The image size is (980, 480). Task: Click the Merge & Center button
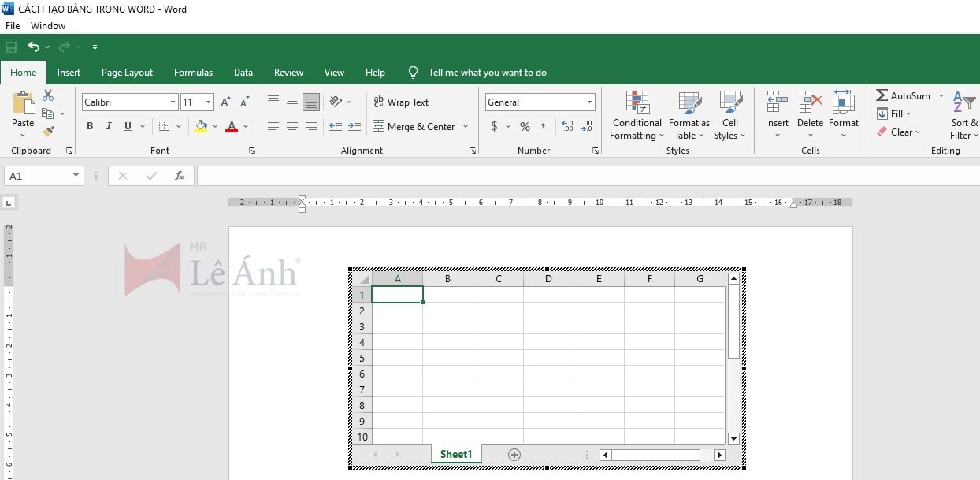tap(414, 126)
